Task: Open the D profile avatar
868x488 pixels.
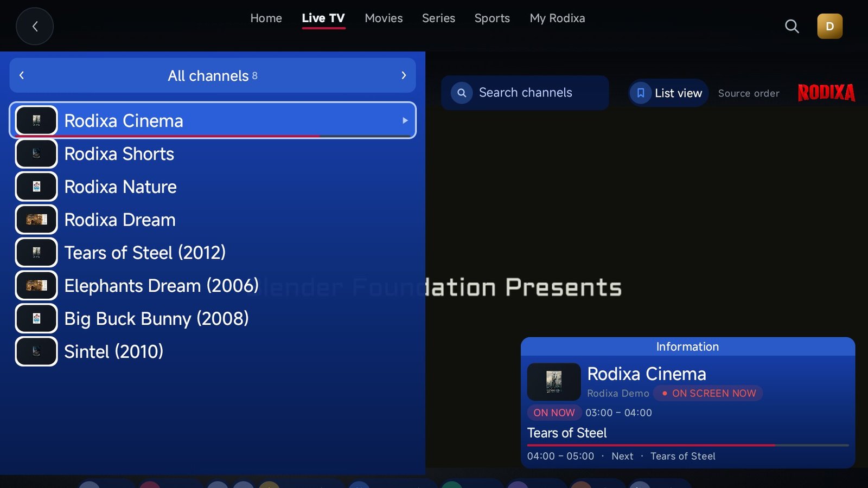Action: 829,26
